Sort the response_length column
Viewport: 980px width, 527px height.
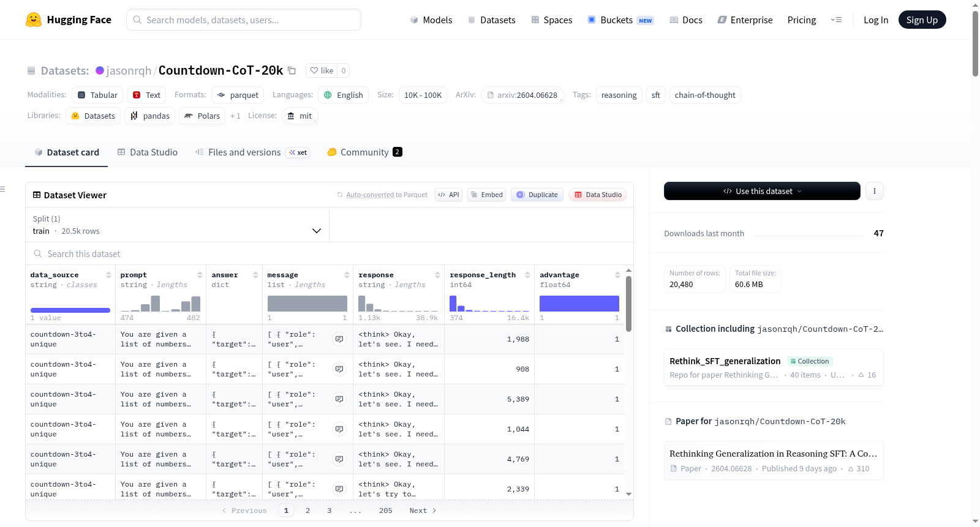(527, 275)
